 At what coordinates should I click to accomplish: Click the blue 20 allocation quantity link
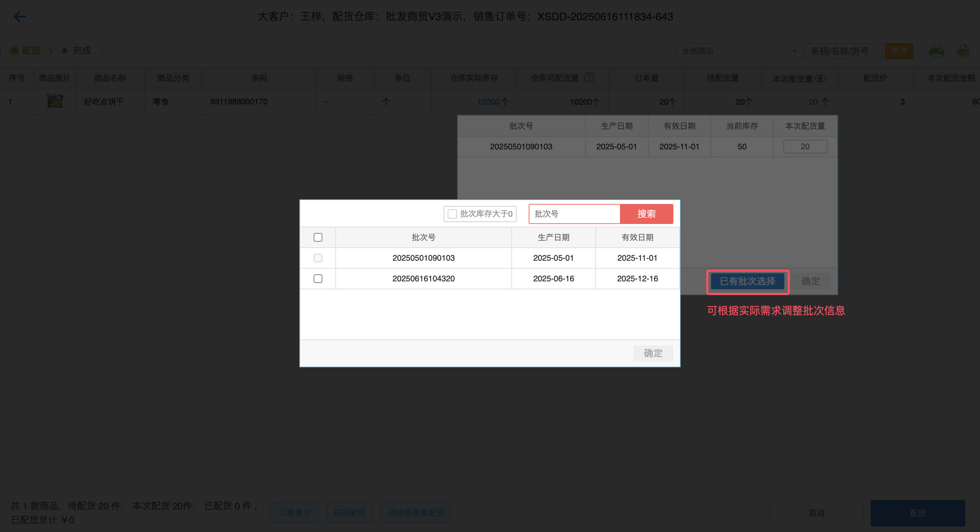pyautogui.click(x=813, y=102)
